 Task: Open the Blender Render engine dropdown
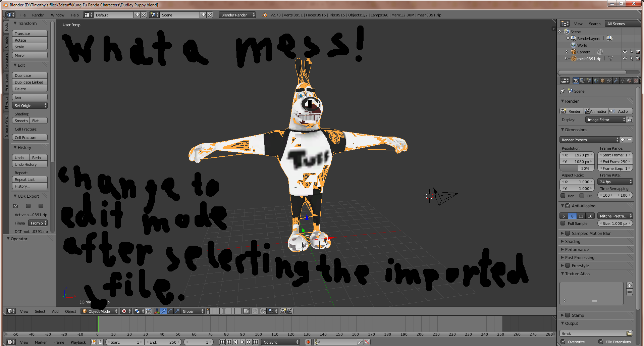click(x=237, y=15)
